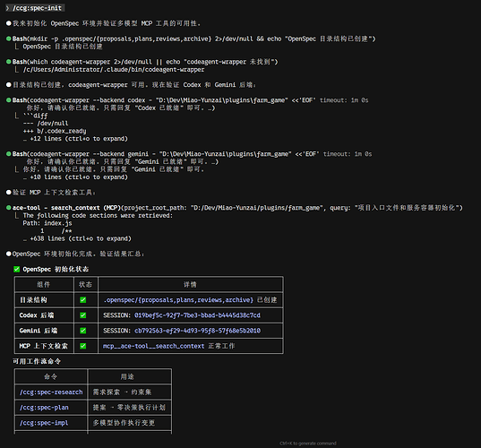481x448 pixels.
Task: Click the --- /dev/null diff line
Action: pyautogui.click(x=46, y=124)
